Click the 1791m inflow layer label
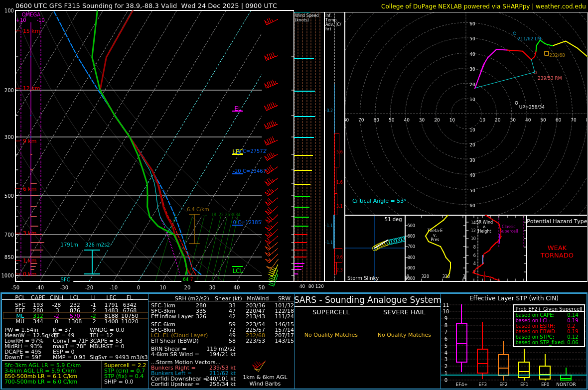This screenshot has width=588, height=390. [x=69, y=245]
